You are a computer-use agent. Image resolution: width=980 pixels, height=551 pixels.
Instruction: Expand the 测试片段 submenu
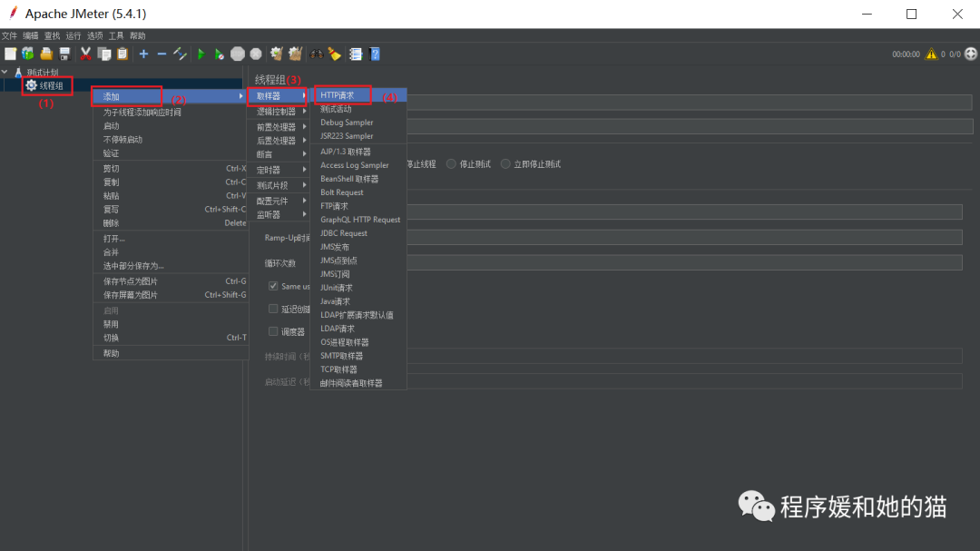click(x=279, y=185)
